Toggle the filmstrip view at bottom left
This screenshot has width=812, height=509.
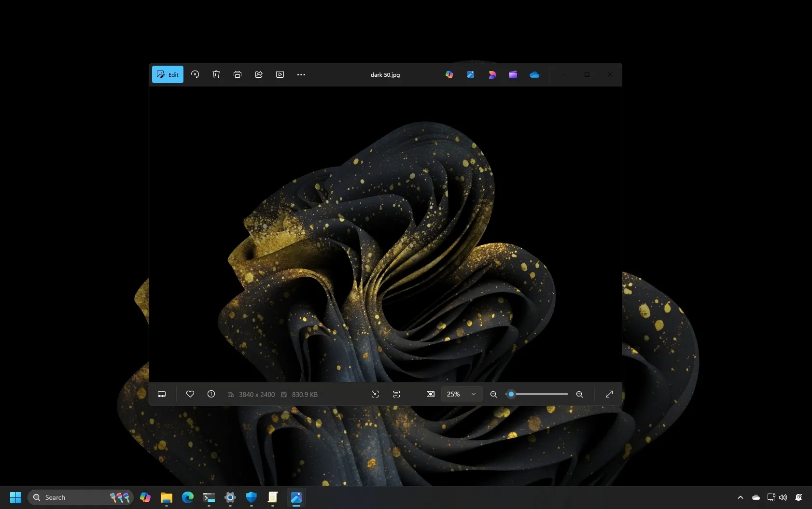point(162,394)
